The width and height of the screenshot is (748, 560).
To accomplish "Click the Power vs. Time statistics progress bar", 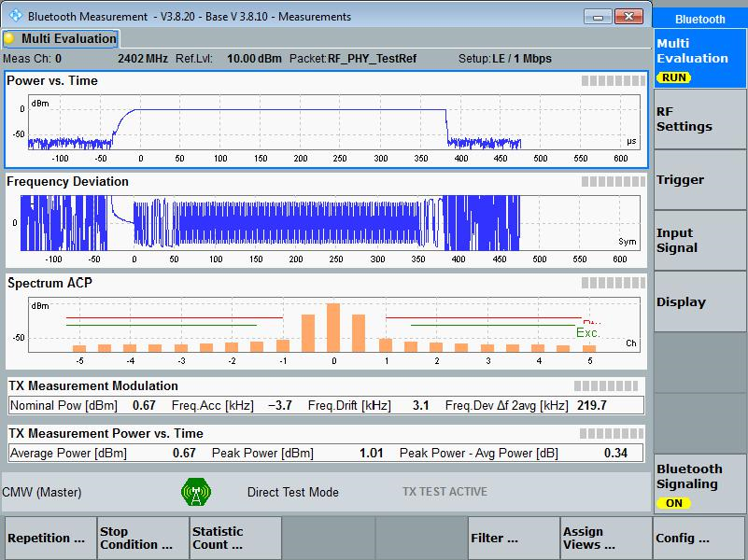I will [613, 80].
